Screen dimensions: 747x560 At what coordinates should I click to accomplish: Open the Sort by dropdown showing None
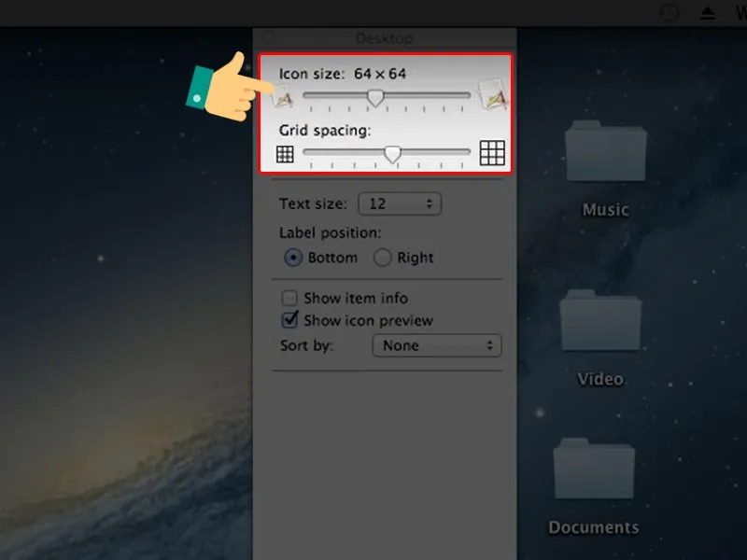(x=437, y=345)
